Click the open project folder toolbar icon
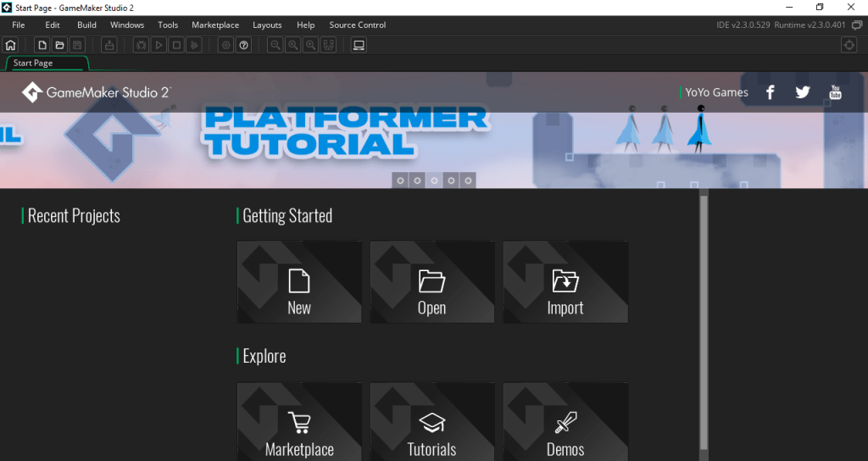The height and width of the screenshot is (461, 868). point(59,45)
